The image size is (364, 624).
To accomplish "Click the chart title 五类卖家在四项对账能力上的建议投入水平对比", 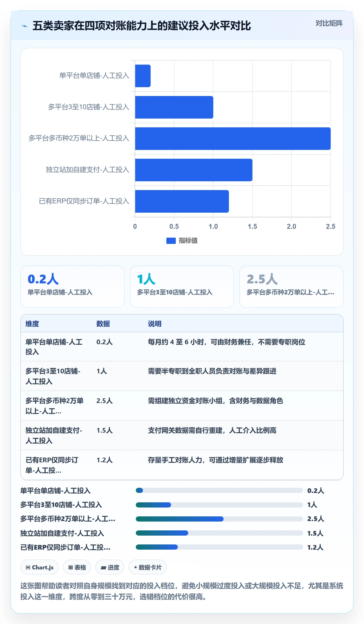I will coord(142,26).
